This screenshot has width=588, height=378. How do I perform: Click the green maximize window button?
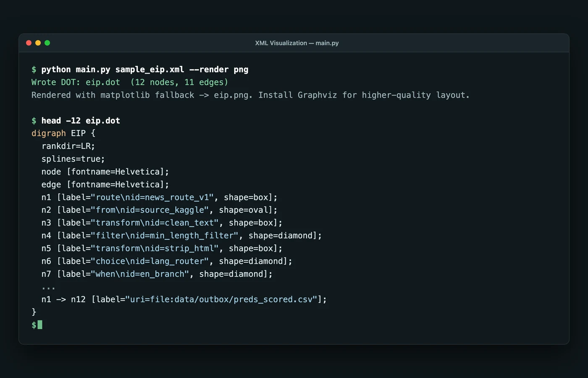[47, 43]
